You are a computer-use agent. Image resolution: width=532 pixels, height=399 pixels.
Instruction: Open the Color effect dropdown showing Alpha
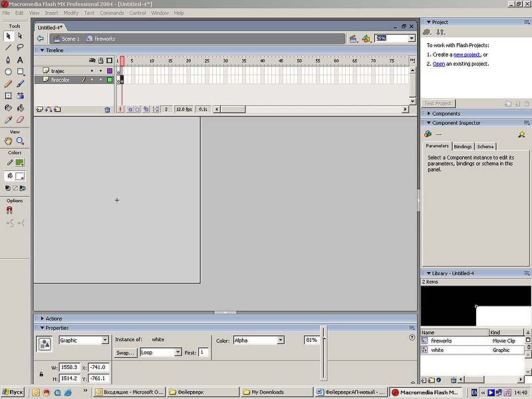tap(258, 340)
